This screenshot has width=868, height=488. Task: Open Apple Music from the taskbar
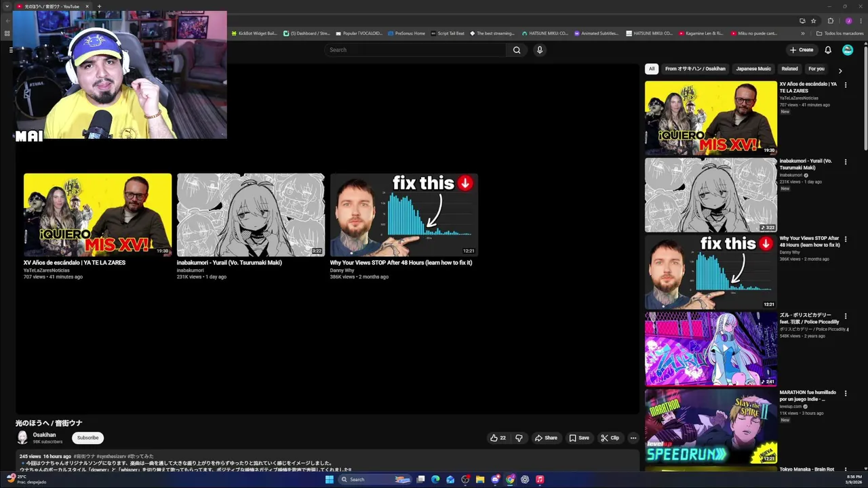(540, 479)
